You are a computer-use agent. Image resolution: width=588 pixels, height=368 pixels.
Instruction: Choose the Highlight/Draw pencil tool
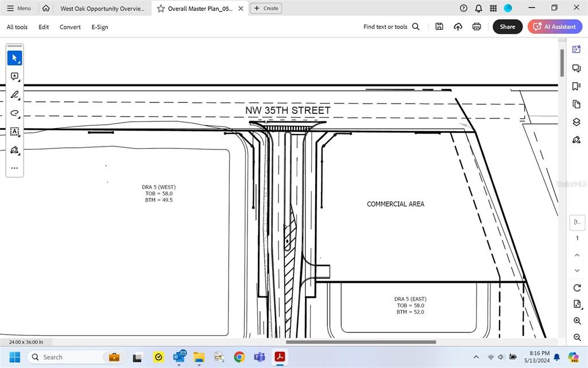pyautogui.click(x=14, y=95)
